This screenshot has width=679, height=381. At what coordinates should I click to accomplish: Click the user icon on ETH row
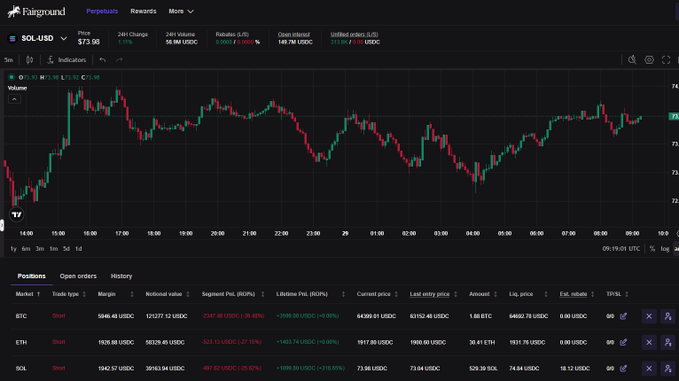click(x=668, y=342)
